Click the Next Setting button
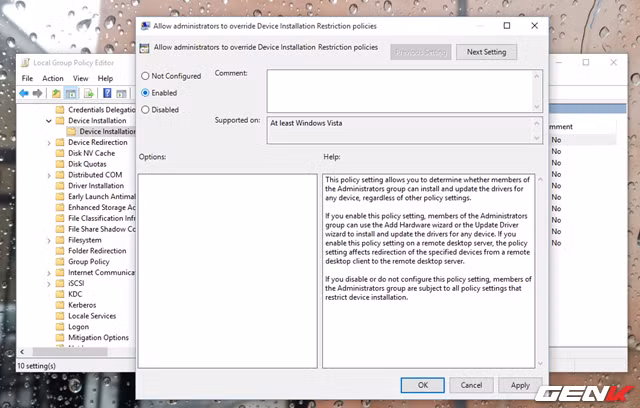The width and height of the screenshot is (640, 408). click(486, 52)
